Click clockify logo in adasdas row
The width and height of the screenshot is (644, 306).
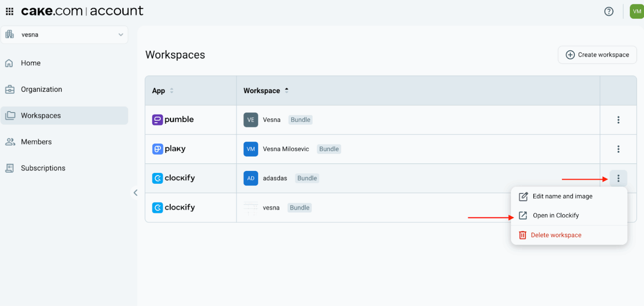173,178
